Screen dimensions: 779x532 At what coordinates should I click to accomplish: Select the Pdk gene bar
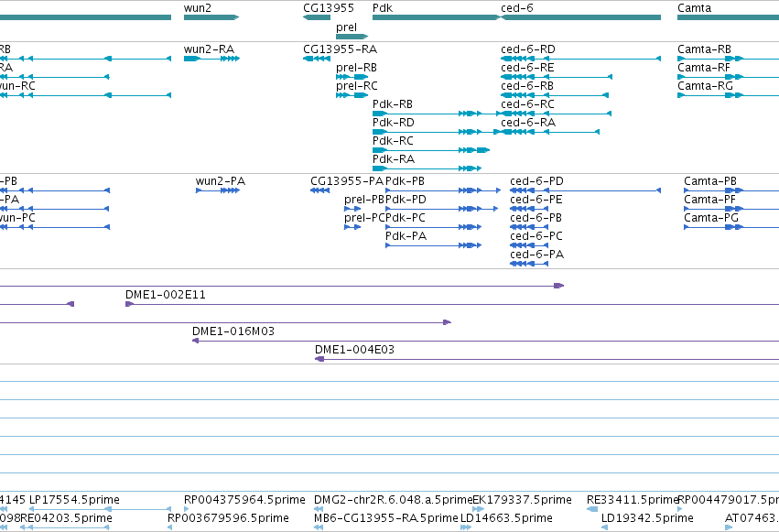[437, 17]
